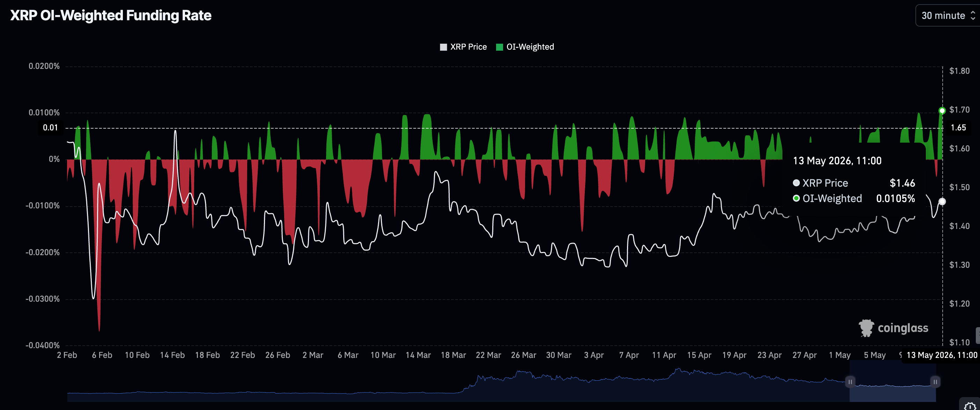Click the highlighted selection window in the navigator

[x=892, y=382]
